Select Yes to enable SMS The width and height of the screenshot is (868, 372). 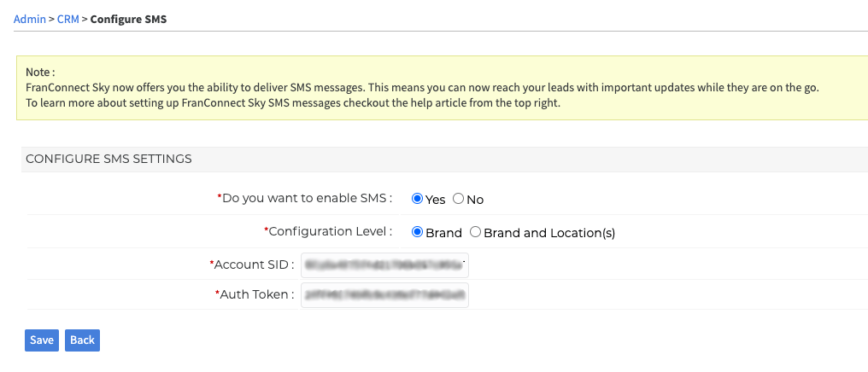[418, 199]
